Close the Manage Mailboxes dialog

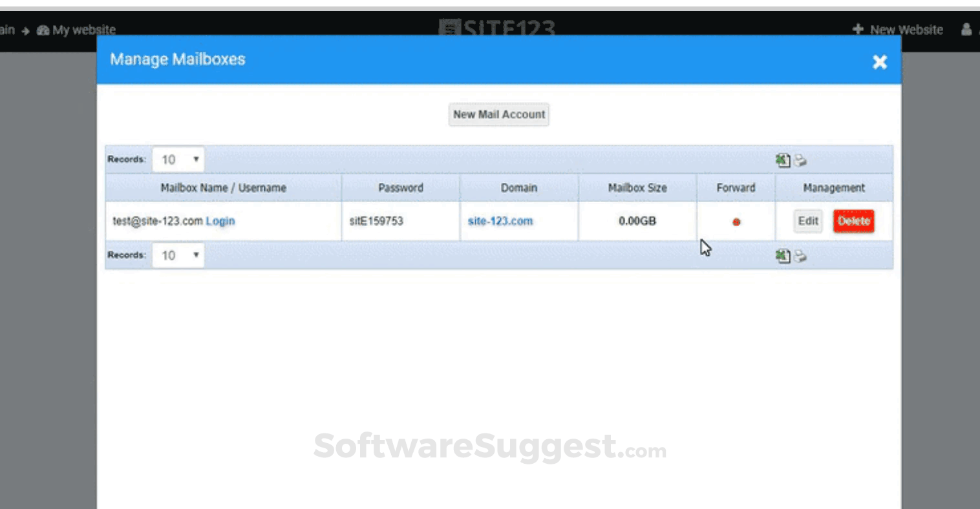click(x=880, y=62)
